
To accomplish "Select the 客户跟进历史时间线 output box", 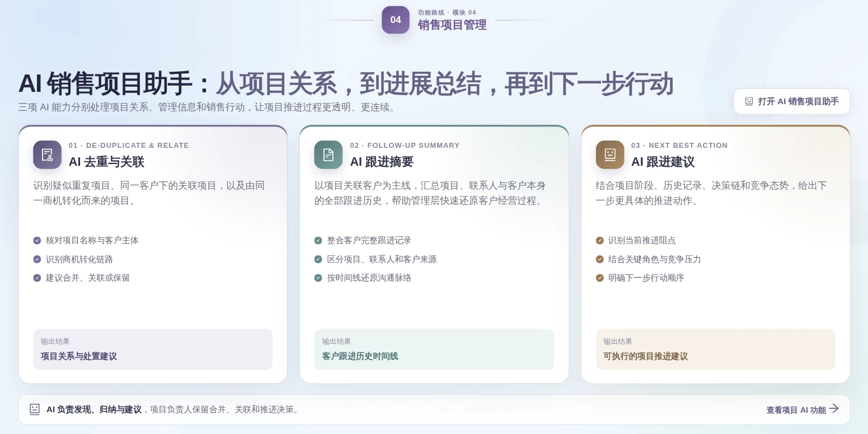I will pyautogui.click(x=434, y=349).
